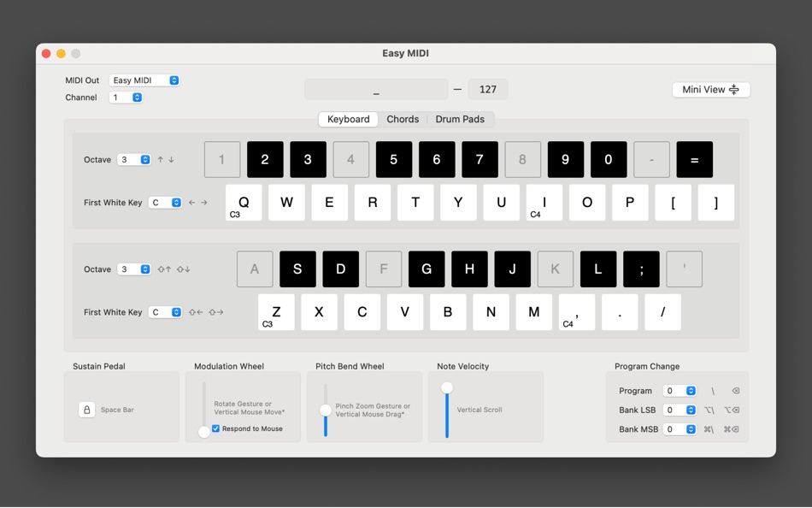Play the white key labeled X

[319, 312]
